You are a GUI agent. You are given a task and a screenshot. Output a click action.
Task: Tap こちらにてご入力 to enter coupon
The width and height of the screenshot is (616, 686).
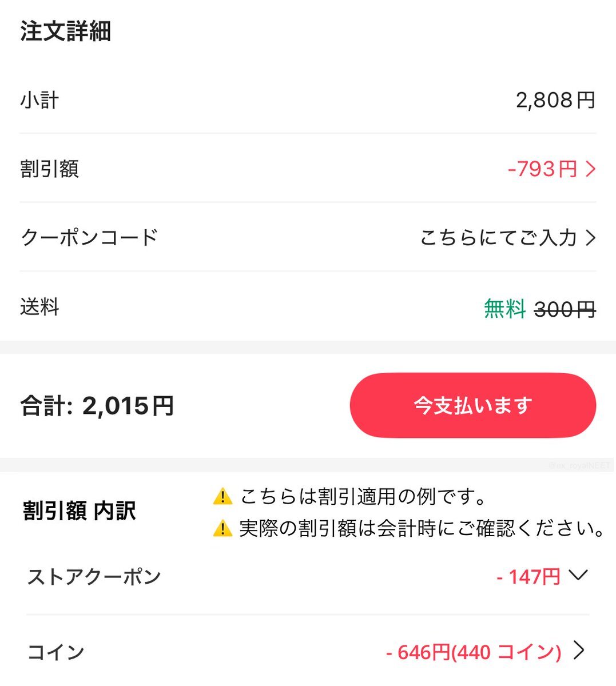(498, 238)
